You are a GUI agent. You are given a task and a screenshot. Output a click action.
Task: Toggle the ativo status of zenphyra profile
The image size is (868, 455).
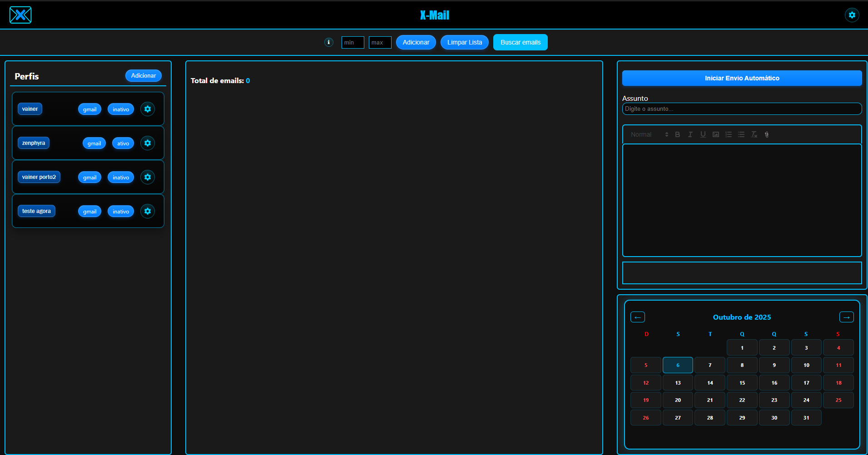tap(123, 143)
